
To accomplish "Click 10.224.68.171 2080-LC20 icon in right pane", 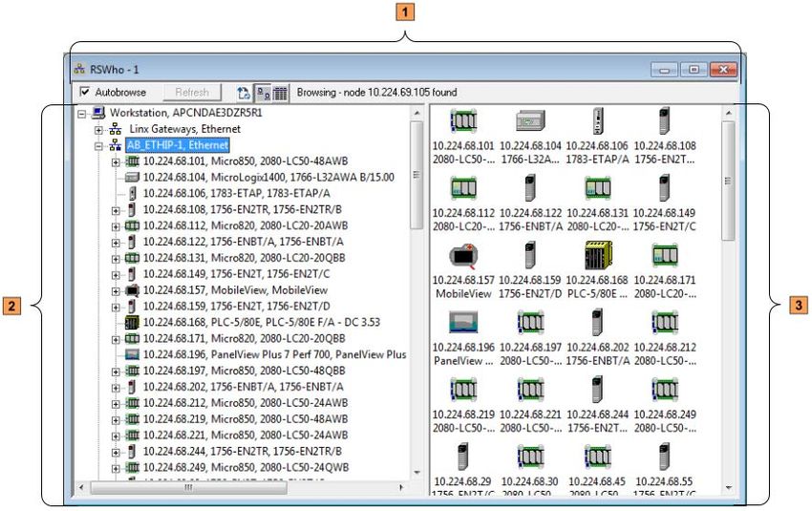I will pyautogui.click(x=665, y=255).
